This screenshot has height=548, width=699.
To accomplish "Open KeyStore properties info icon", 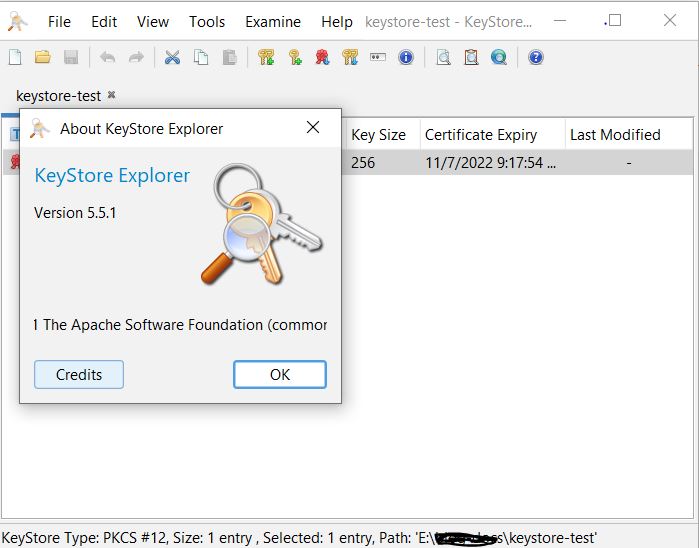I will (x=406, y=58).
